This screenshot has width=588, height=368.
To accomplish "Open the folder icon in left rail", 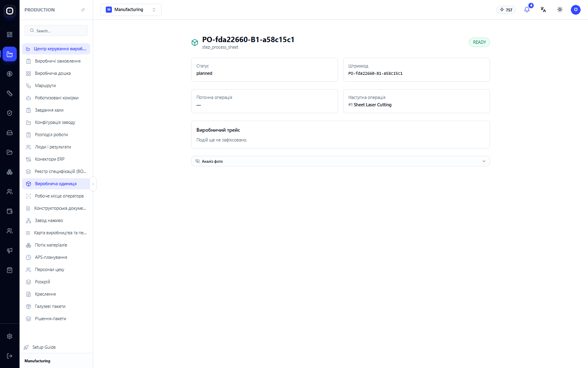I will [x=9, y=152].
